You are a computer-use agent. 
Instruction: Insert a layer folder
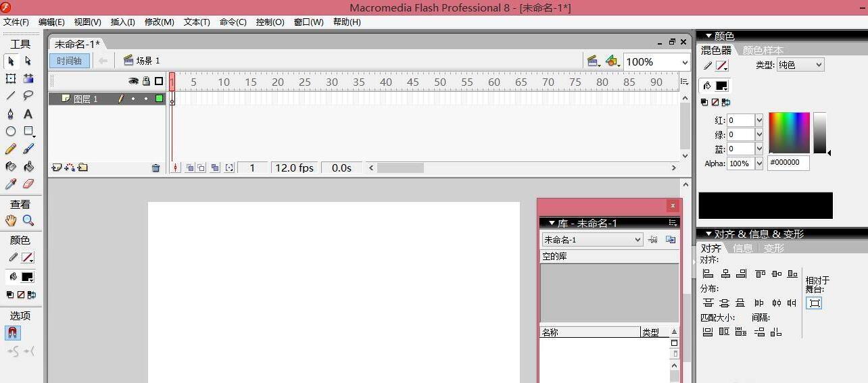coord(82,168)
